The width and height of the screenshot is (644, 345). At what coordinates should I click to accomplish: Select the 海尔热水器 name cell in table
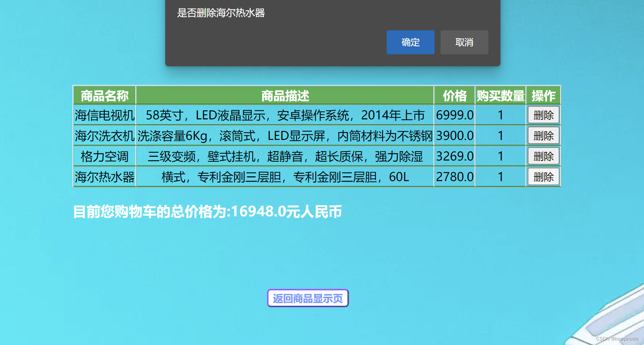coord(104,177)
